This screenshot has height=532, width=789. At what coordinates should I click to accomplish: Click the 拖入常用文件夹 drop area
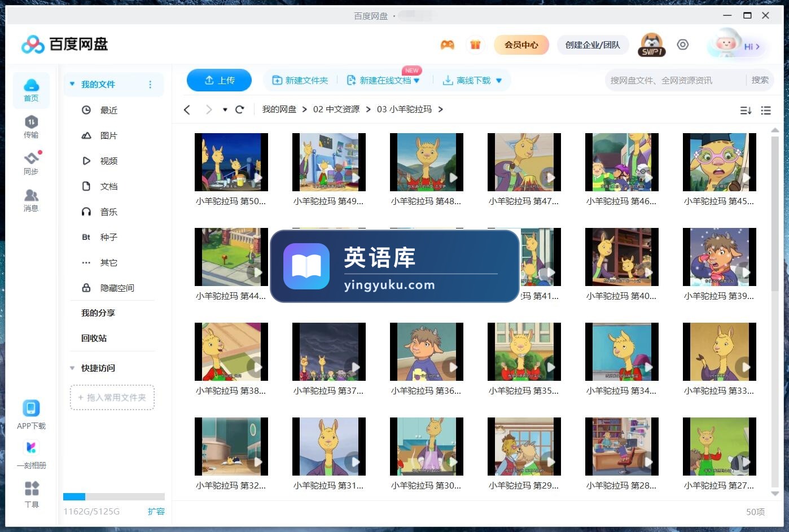click(112, 397)
